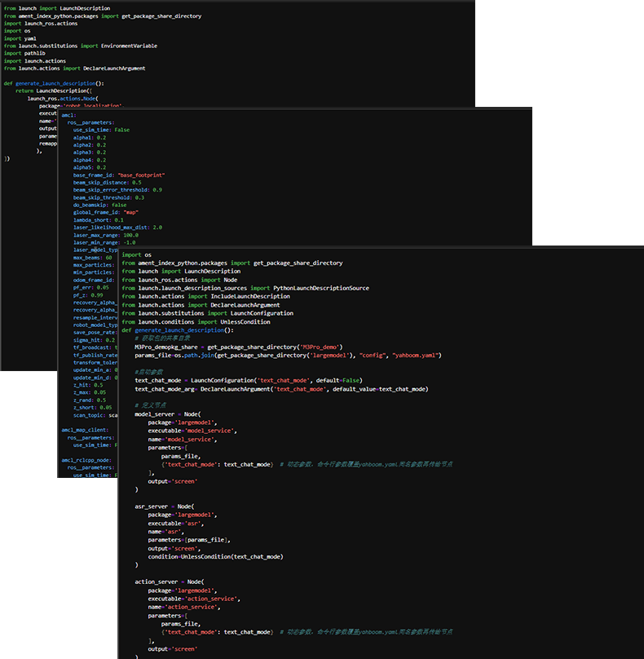Select the 'alpha3: 0.2' line
The width and height of the screenshot is (644, 659).
(x=90, y=153)
